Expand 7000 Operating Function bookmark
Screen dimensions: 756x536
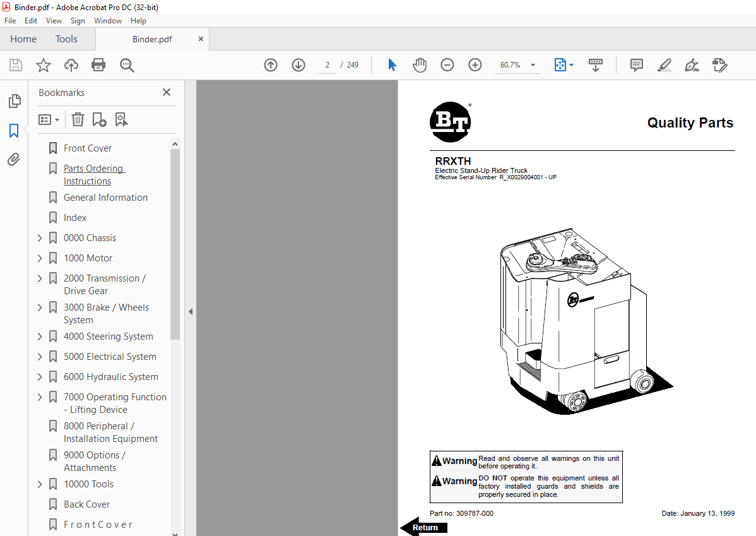40,397
